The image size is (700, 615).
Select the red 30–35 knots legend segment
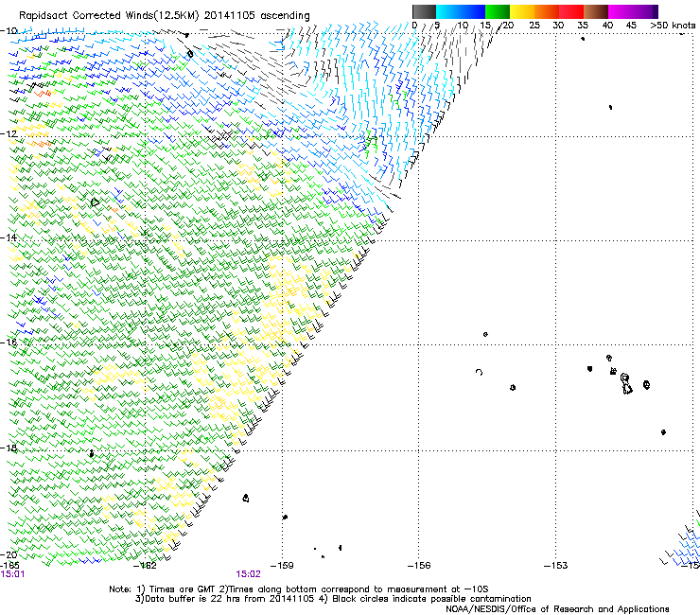571,11
